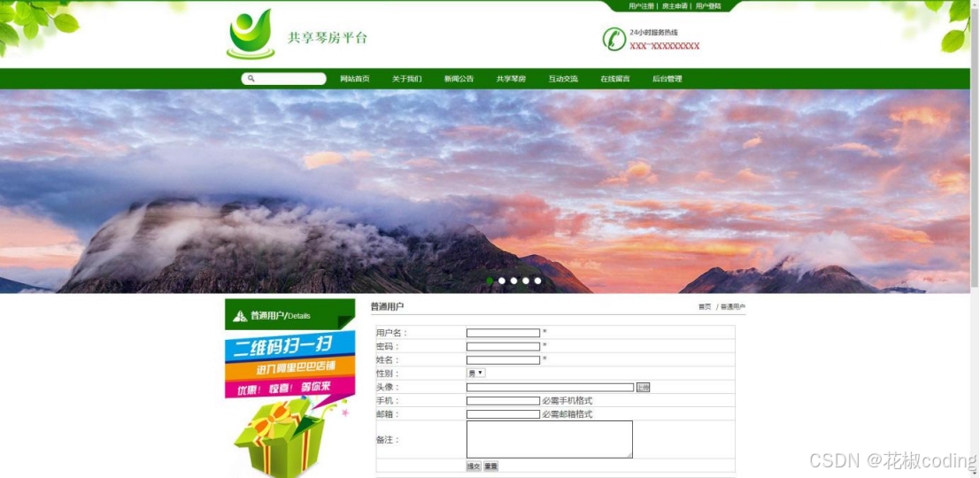The width and height of the screenshot is (980, 478).
Task: Focus the 手机 input field
Action: pos(503,400)
